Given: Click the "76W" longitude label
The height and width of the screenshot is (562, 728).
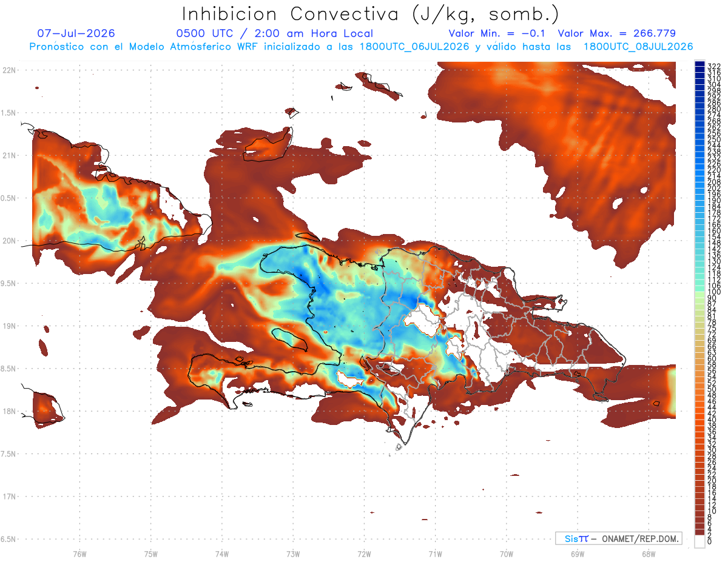Looking at the screenshot, I should [79, 554].
